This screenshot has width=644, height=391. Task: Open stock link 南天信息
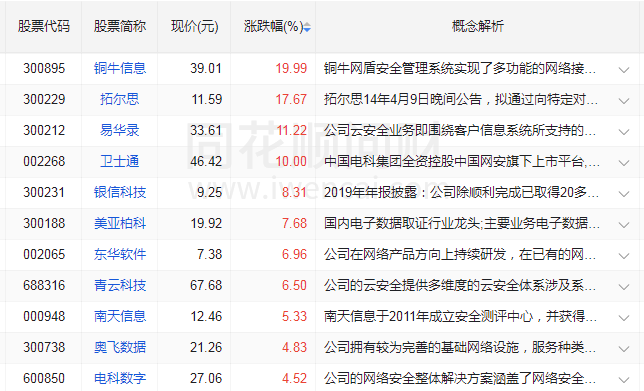click(x=120, y=316)
